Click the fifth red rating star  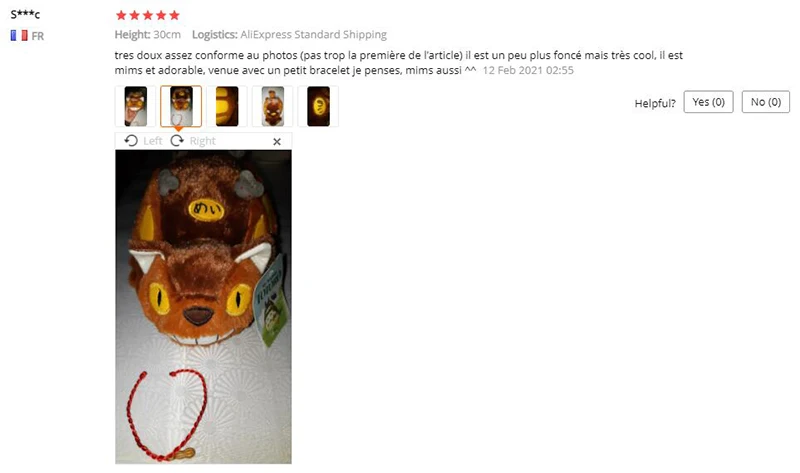click(x=174, y=15)
